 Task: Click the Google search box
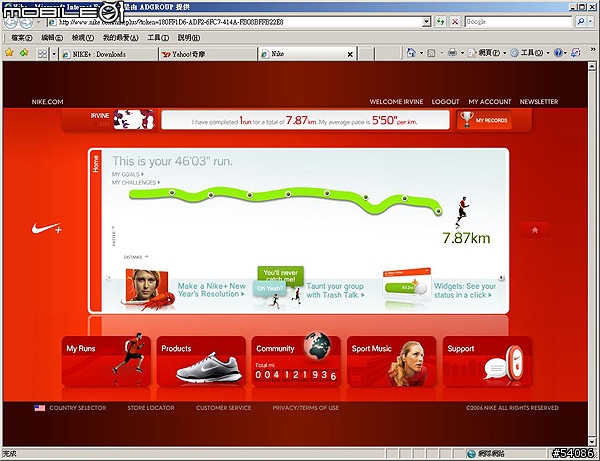coord(518,22)
